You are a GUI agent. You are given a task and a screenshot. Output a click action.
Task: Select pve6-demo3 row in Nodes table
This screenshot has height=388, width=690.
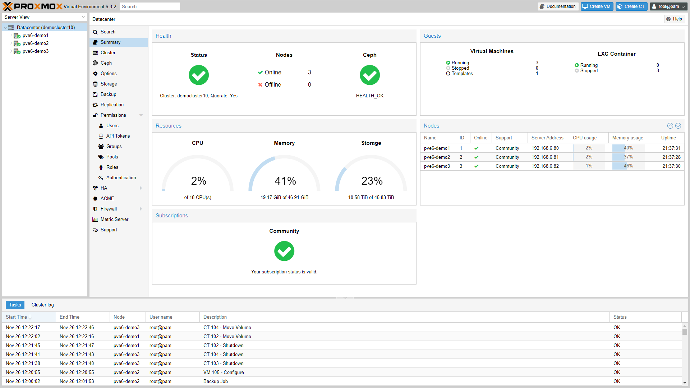click(x=552, y=166)
